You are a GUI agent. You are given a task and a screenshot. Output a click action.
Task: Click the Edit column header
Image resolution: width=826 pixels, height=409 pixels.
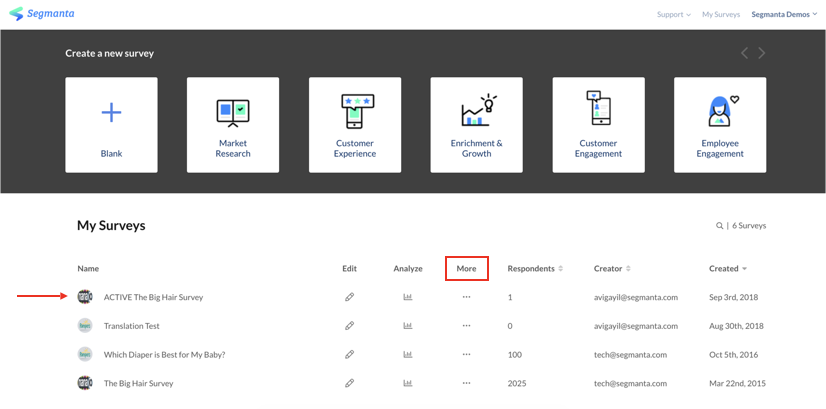(x=349, y=268)
